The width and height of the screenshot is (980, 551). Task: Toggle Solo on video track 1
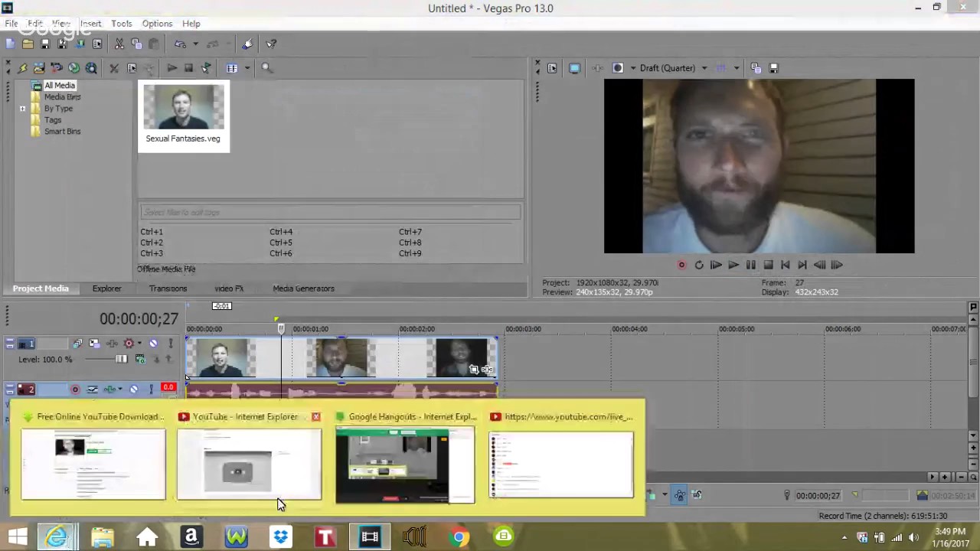(170, 344)
